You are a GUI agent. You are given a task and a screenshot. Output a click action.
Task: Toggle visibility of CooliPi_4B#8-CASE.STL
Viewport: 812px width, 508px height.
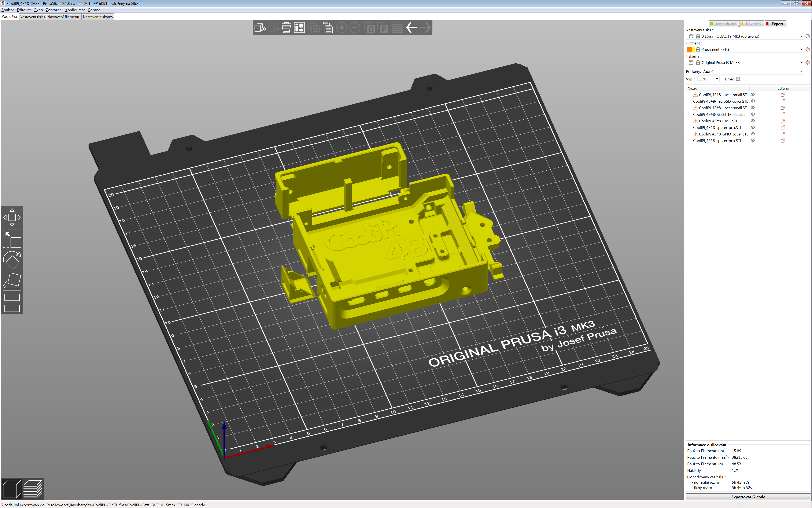(753, 121)
